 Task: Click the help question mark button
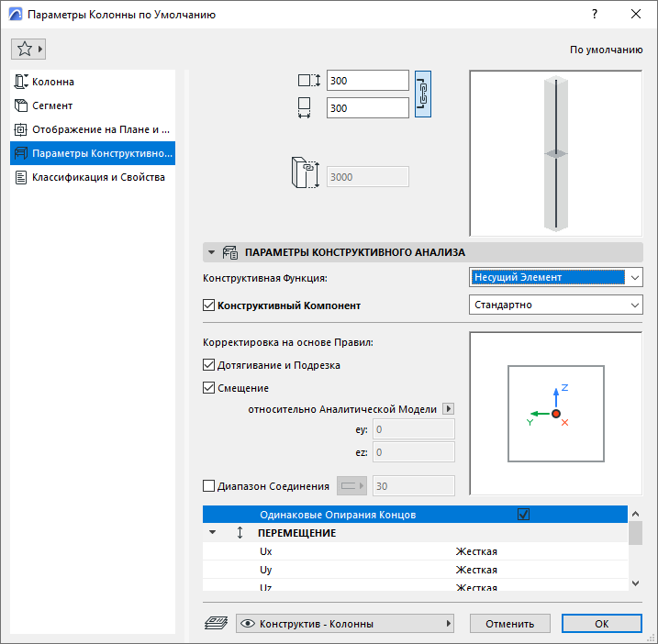[595, 15]
